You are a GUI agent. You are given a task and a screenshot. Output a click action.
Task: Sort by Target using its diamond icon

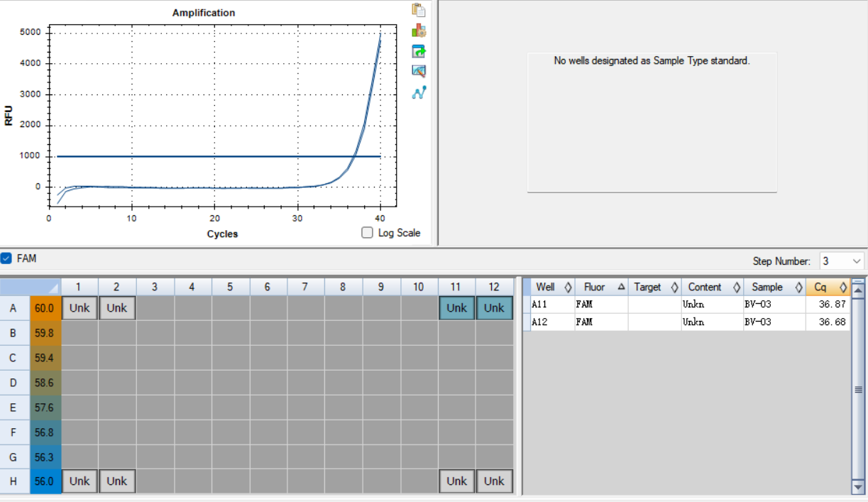pyautogui.click(x=674, y=287)
